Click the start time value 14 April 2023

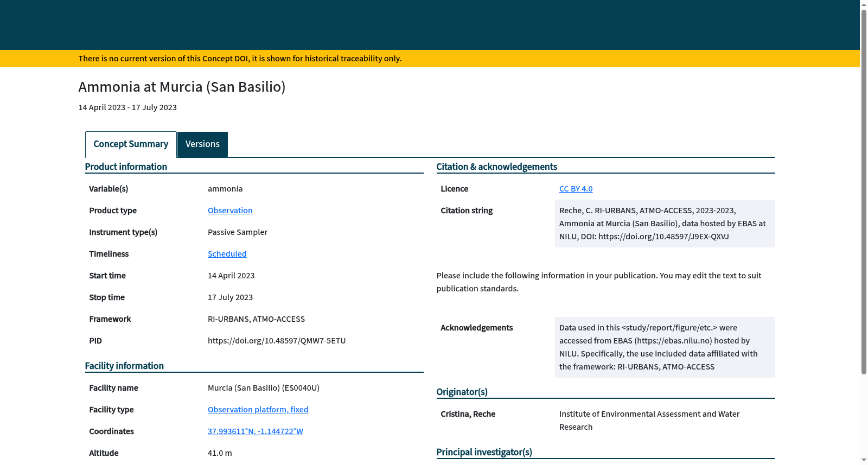pos(231,276)
